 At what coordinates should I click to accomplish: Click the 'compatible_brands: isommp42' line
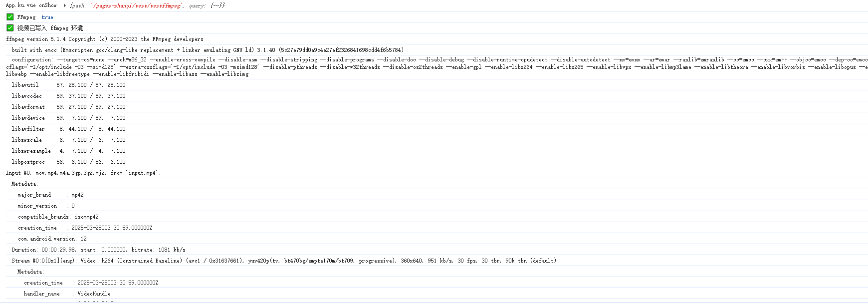pos(58,217)
